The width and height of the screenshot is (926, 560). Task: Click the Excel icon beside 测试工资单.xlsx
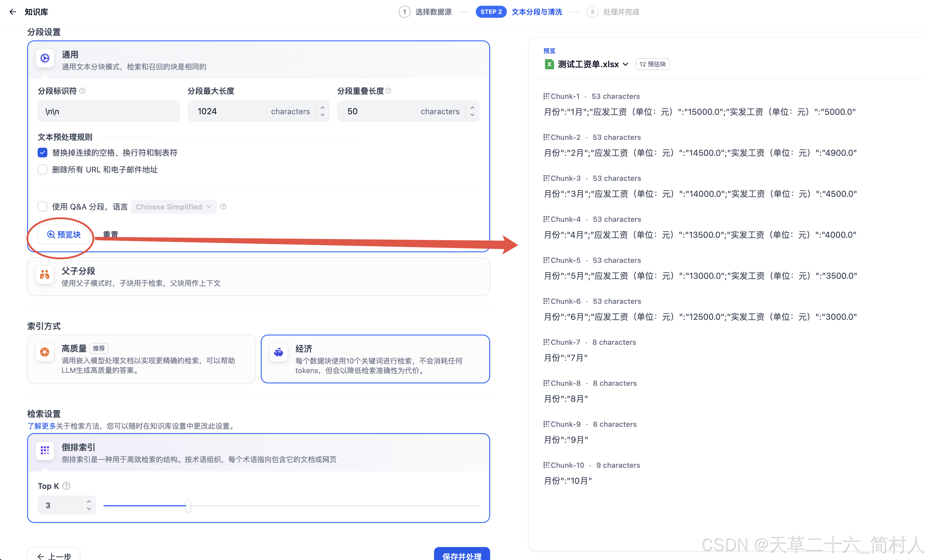point(549,64)
